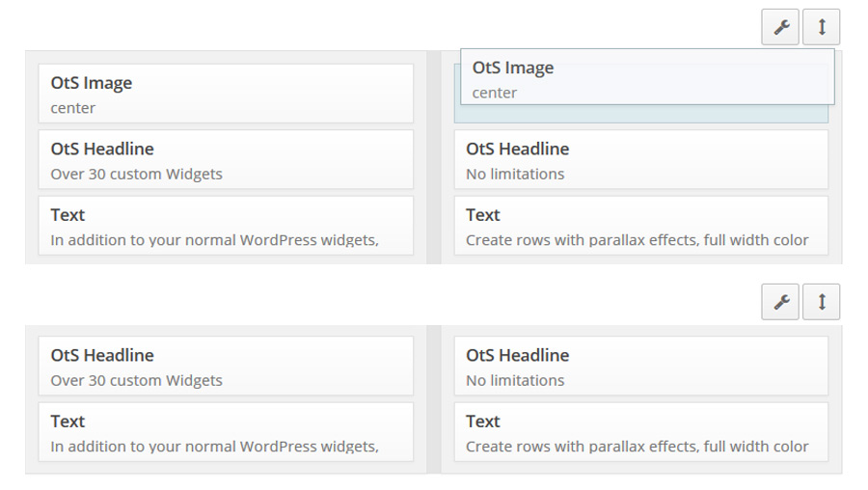This screenshot has height=490, width=868.
Task: Click the column divider in second row
Action: [434, 399]
